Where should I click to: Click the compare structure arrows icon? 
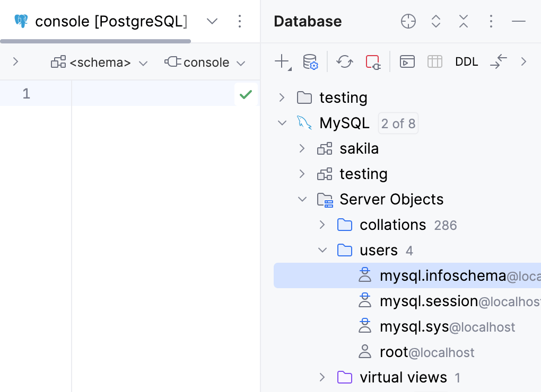click(x=498, y=61)
